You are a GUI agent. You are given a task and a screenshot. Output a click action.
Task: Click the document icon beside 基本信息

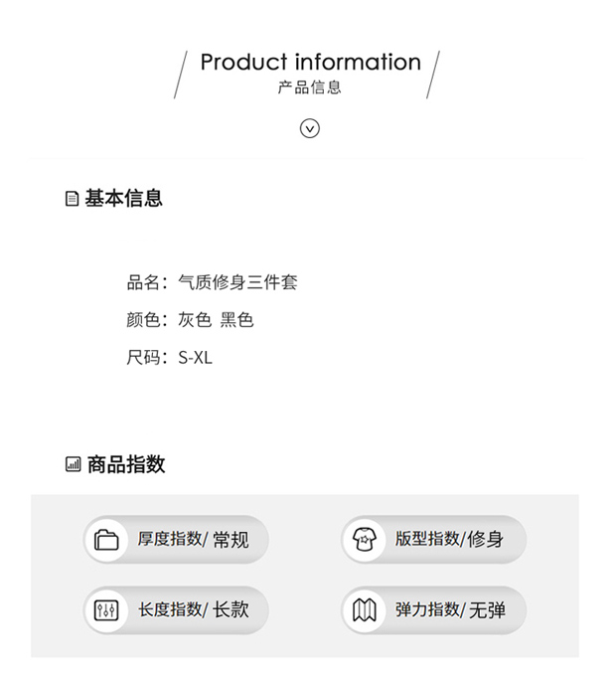point(72,199)
